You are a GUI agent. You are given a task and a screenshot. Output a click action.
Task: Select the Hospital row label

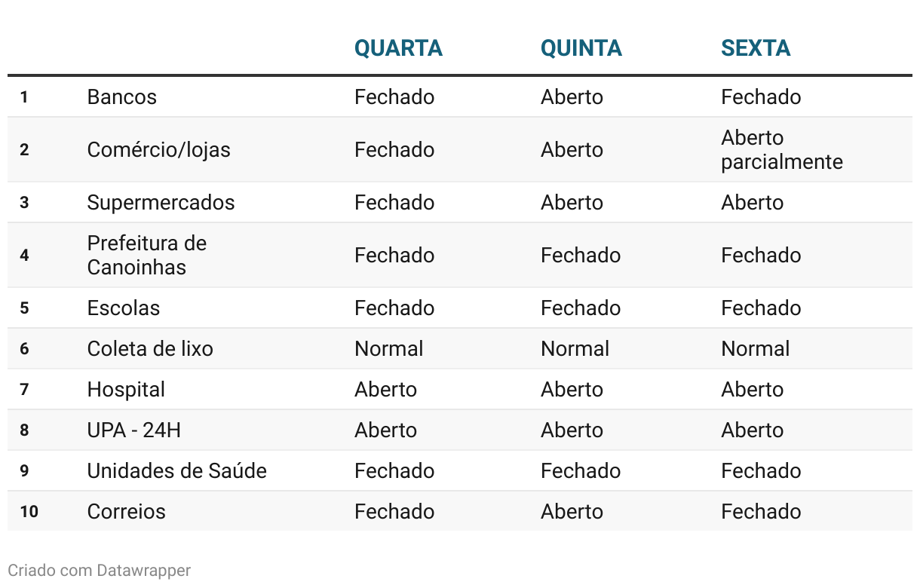click(126, 390)
